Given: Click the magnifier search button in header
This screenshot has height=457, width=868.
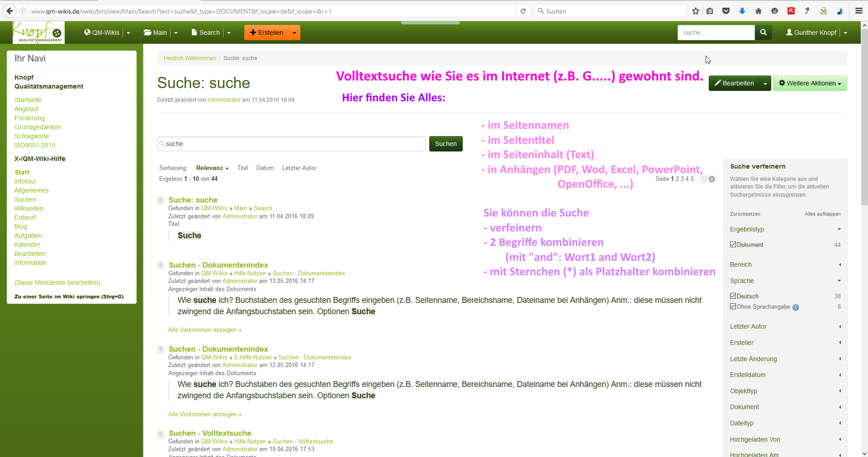Looking at the screenshot, I should [763, 33].
